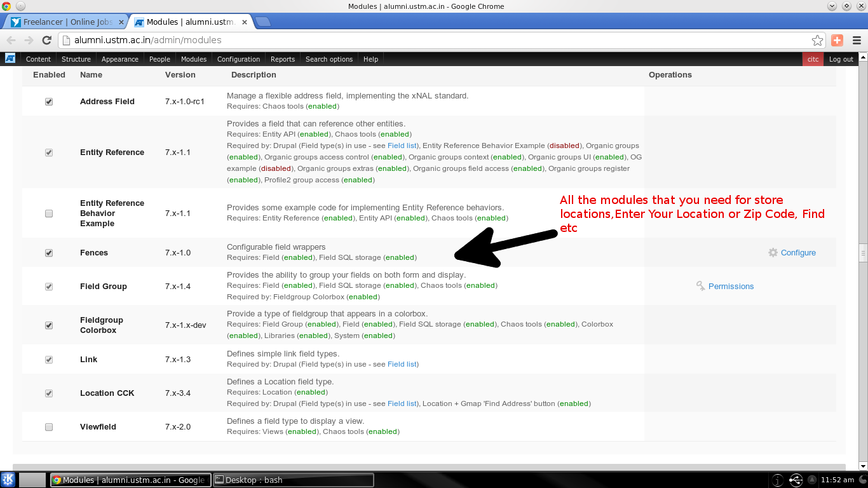Open the Reports admin menu

(x=283, y=59)
